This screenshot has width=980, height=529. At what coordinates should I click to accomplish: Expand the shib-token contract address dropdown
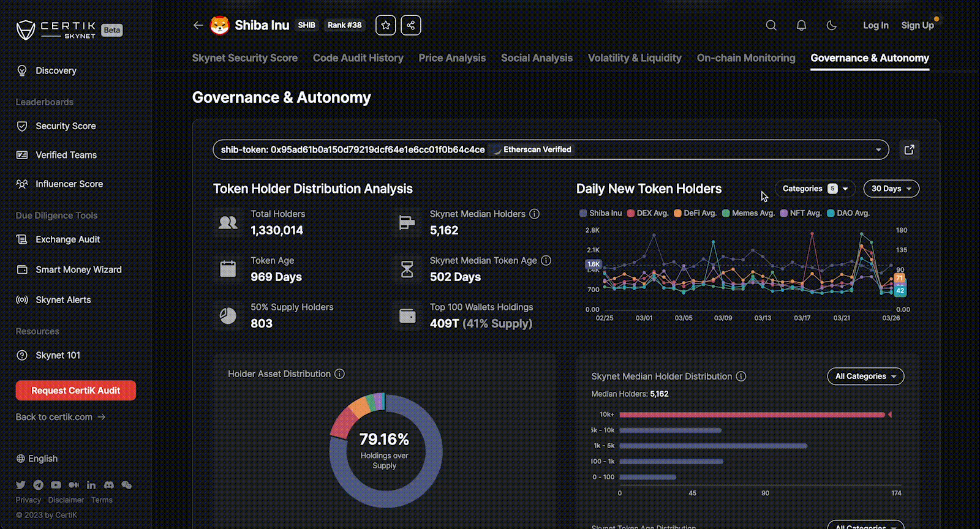pyautogui.click(x=878, y=149)
